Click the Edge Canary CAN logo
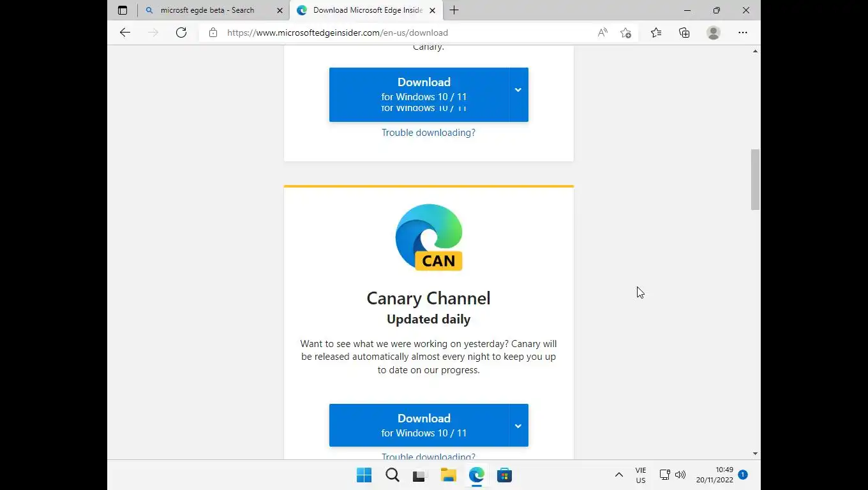 click(x=429, y=237)
